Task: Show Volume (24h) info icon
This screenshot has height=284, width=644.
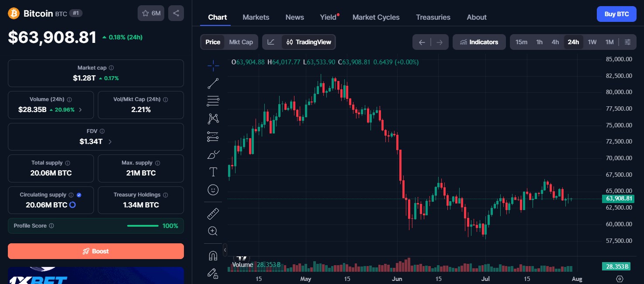Action: coord(69,99)
